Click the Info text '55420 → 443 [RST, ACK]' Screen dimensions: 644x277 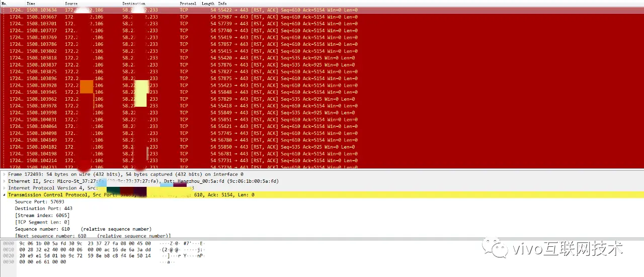tap(248, 58)
